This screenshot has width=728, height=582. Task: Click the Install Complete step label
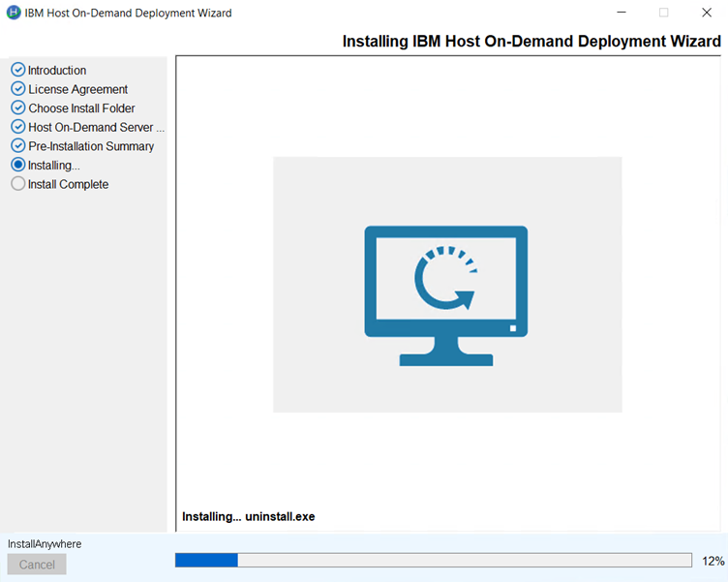(x=68, y=184)
